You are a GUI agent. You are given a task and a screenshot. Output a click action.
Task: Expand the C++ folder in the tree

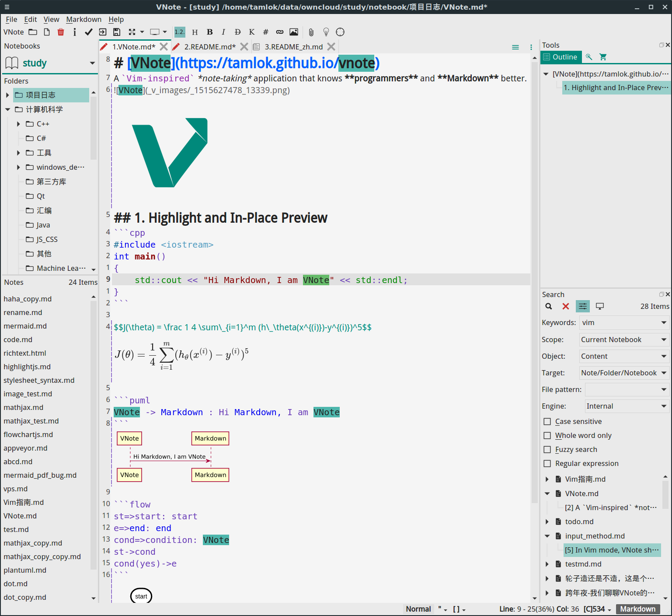click(x=18, y=124)
